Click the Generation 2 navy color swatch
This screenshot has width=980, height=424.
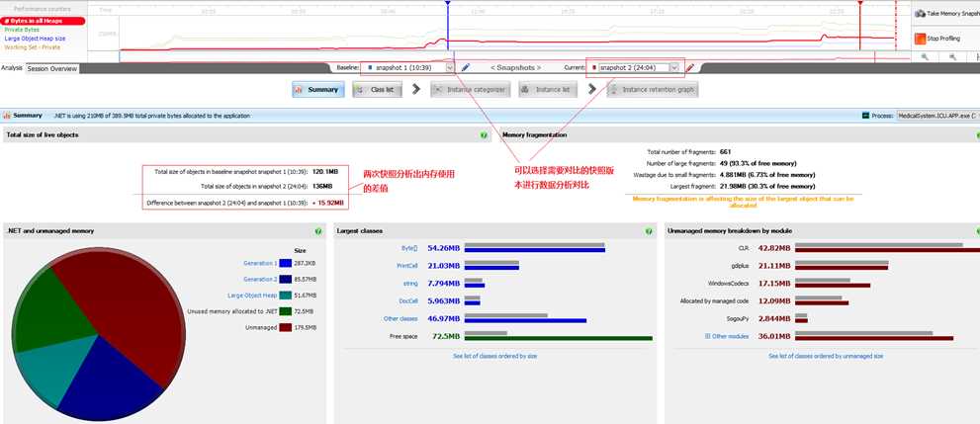pyautogui.click(x=286, y=279)
